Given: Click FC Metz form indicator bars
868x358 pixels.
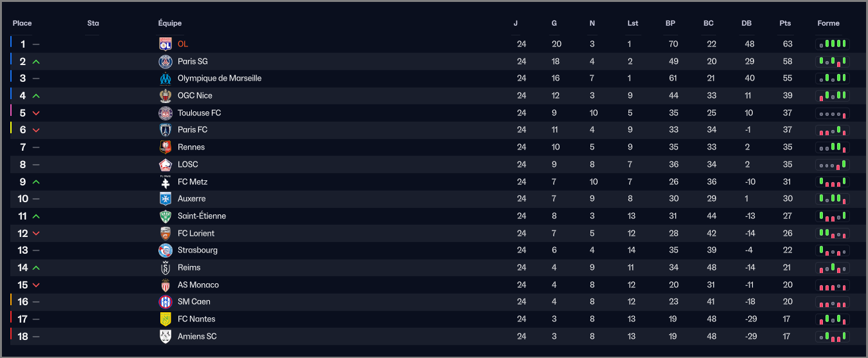Looking at the screenshot, I should (x=833, y=182).
